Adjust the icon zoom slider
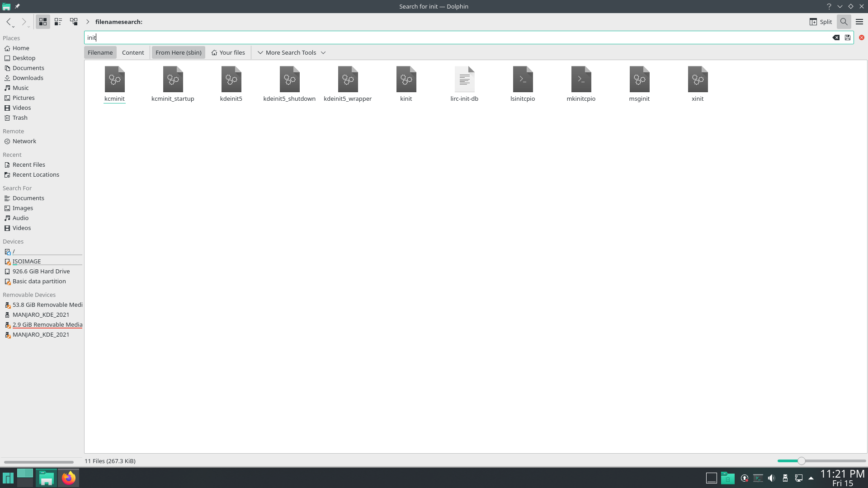 point(801,461)
